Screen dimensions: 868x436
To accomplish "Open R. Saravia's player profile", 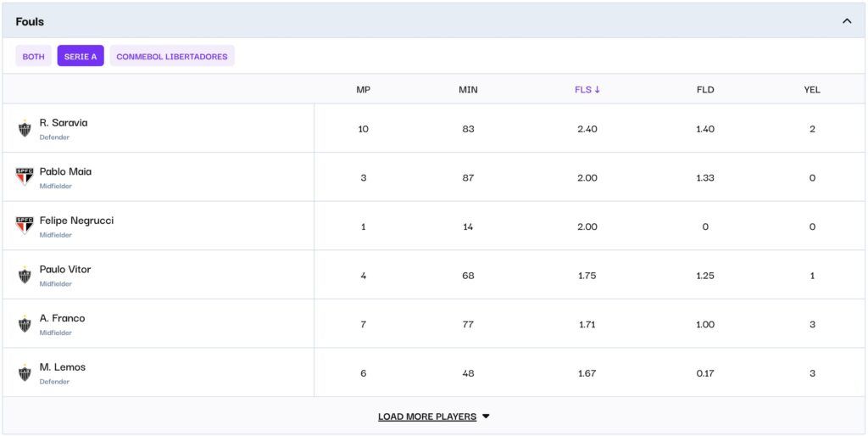I will click(x=64, y=123).
